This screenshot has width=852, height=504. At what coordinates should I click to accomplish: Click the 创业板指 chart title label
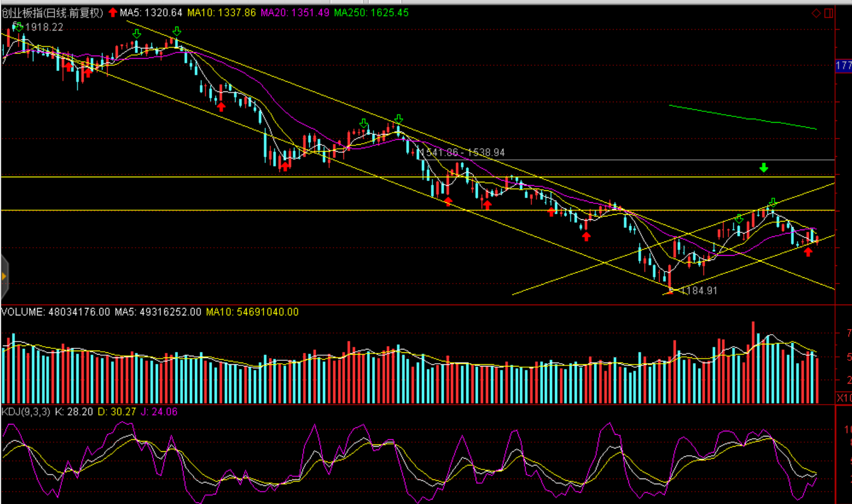tap(52, 13)
